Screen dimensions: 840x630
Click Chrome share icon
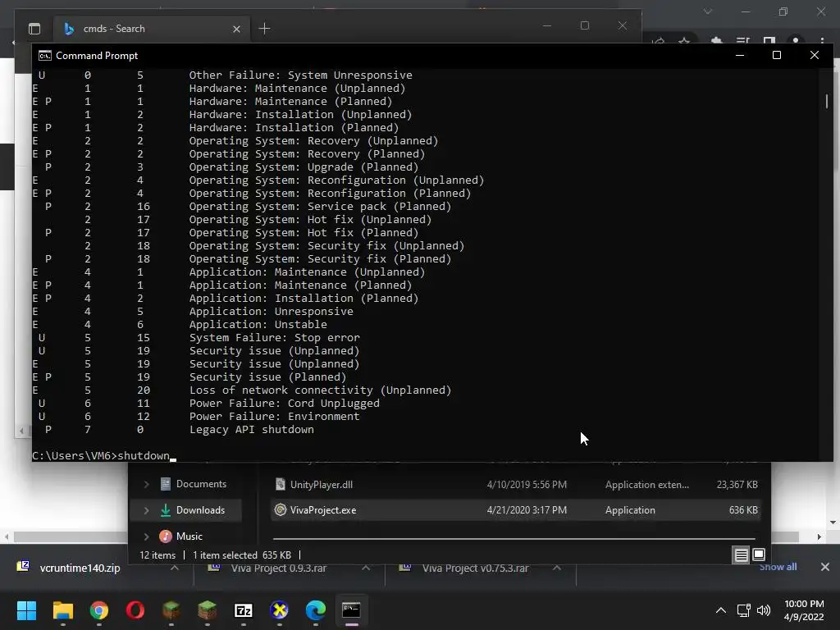coord(659,41)
